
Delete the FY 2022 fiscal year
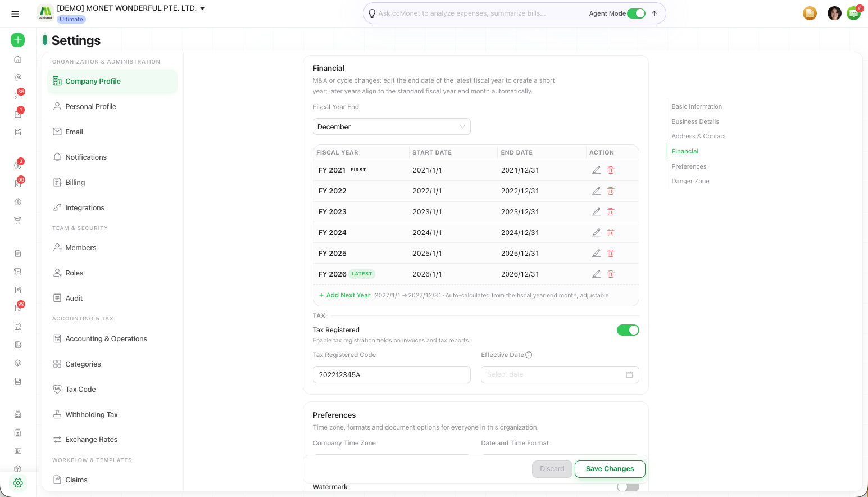coord(611,191)
